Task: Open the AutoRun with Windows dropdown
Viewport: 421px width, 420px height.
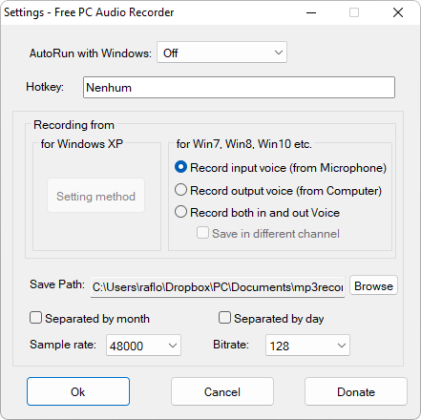Action: tap(222, 52)
